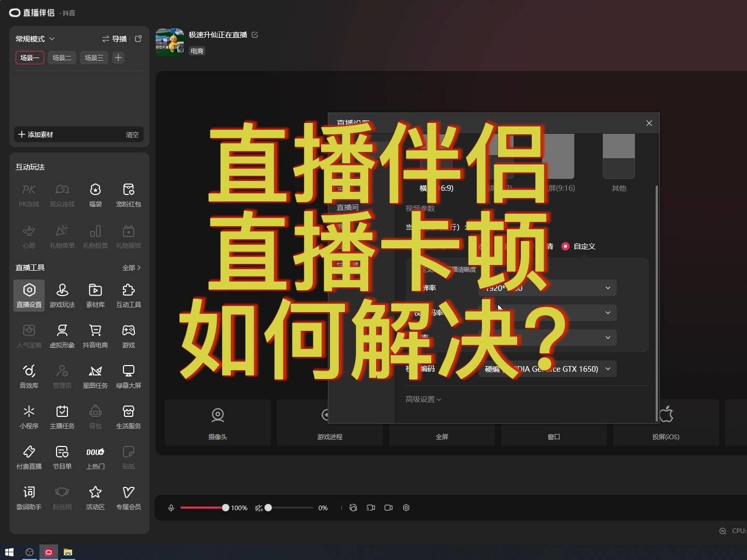Expand the 高级设置 advanced settings
747x560 pixels.
pos(423,399)
